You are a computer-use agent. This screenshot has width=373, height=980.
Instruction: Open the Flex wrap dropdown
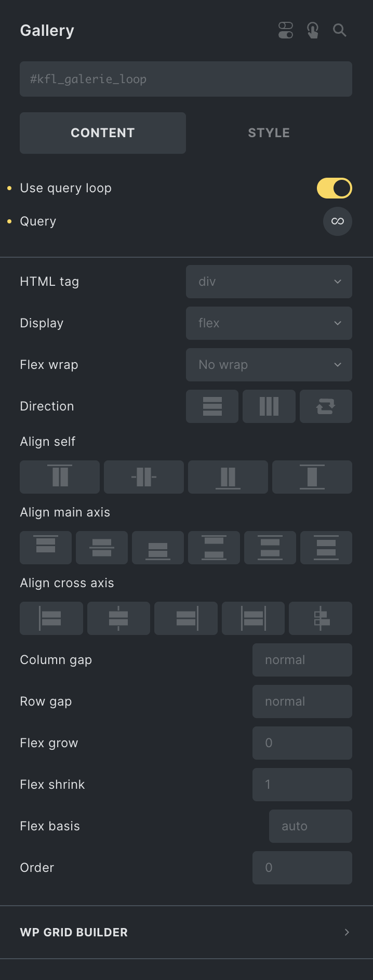pyautogui.click(x=269, y=365)
